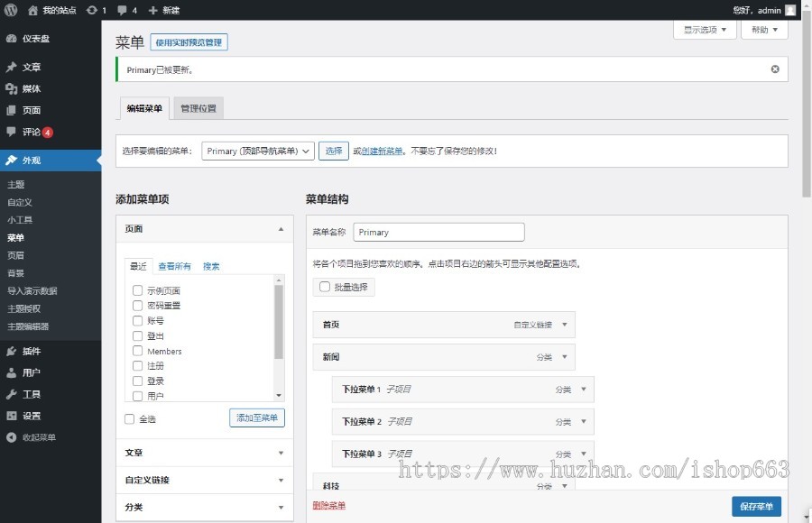
Task: Open 主题 under Appearance
Action: pyautogui.click(x=15, y=184)
